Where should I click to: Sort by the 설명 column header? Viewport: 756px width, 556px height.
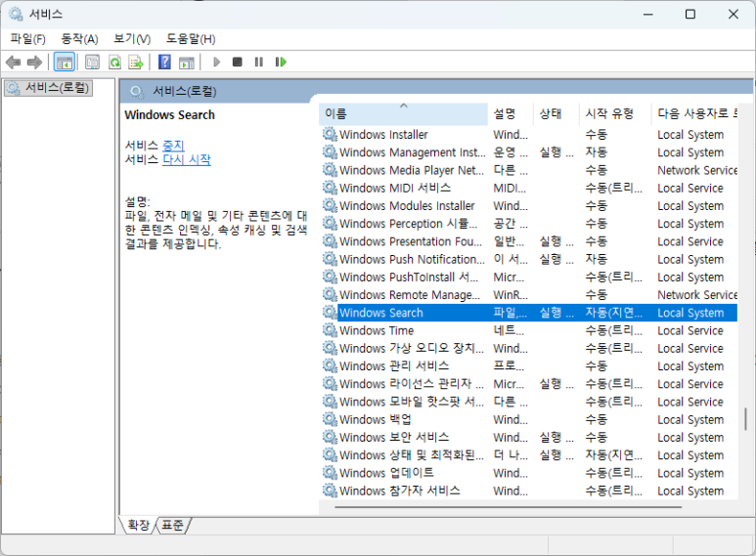pyautogui.click(x=511, y=113)
